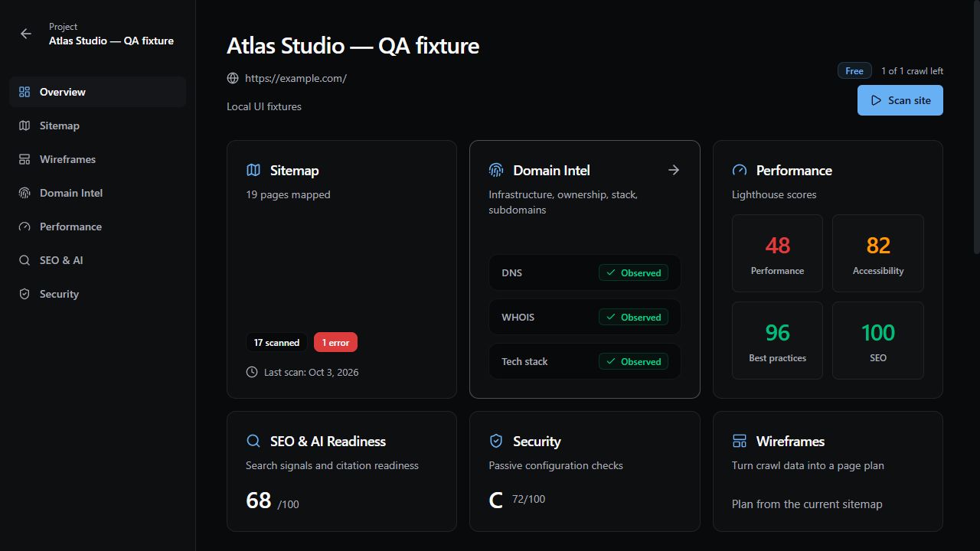This screenshot has width=980, height=551.
Task: Click the 82 Accessibility score tile
Action: click(878, 253)
